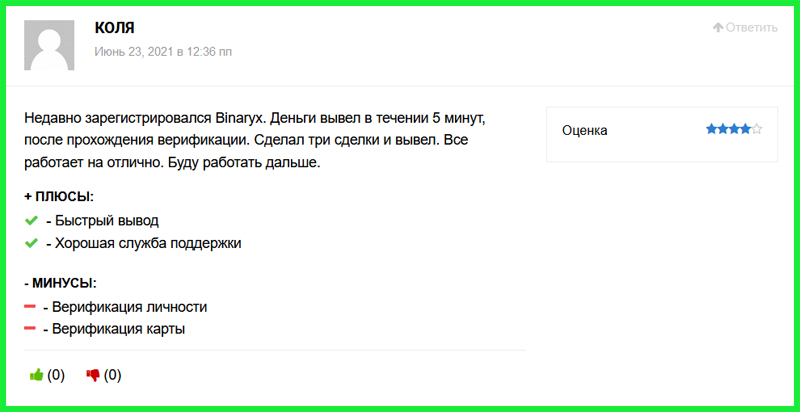The image size is (800, 412).
Task: Click the green checkmark beside Быстрый вывод
Action: tap(31, 220)
